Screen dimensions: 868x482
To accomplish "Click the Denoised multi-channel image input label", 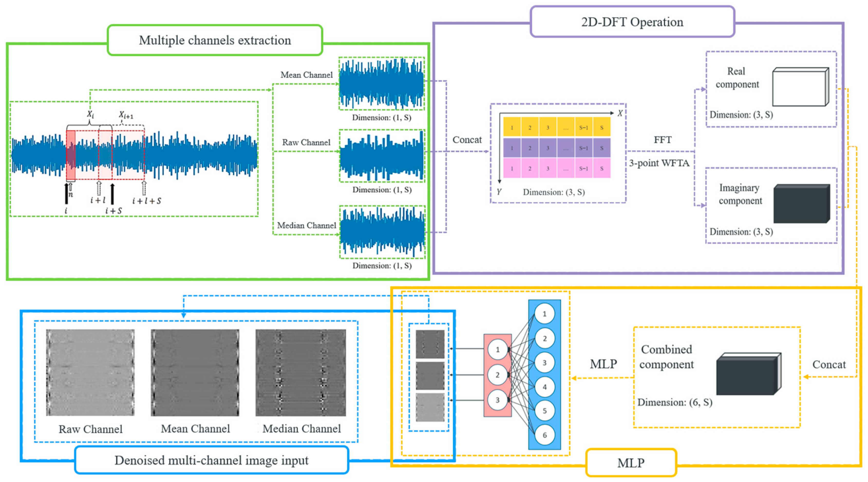I will pos(211,460).
